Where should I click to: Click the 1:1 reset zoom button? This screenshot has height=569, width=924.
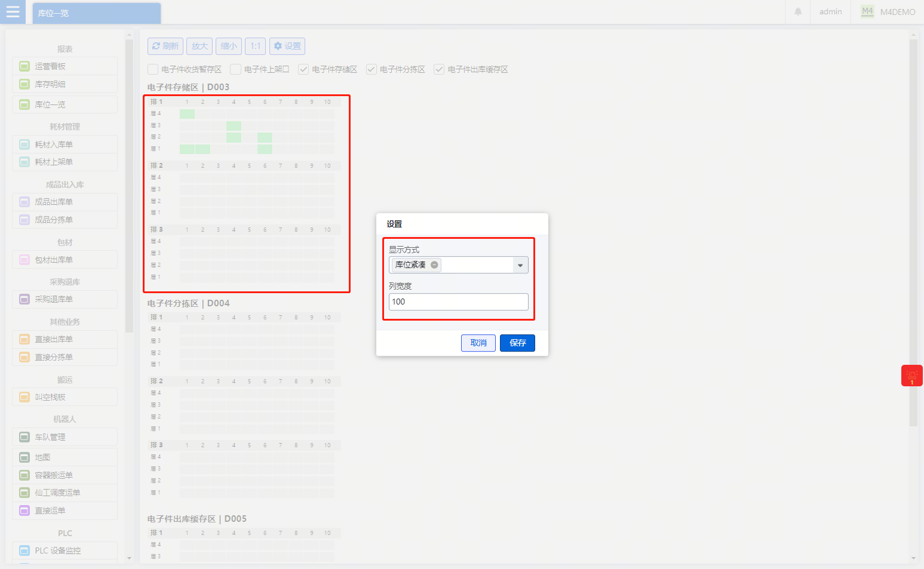pos(256,46)
